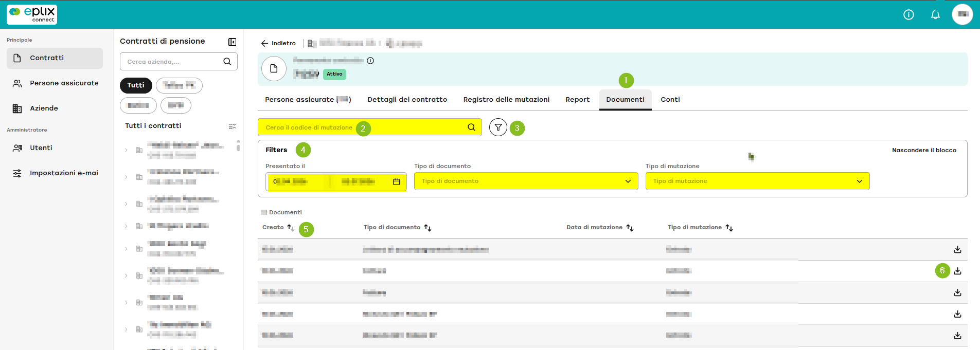Click the Presentato il date range field
Viewport: 980px width, 350px height.
point(336,181)
